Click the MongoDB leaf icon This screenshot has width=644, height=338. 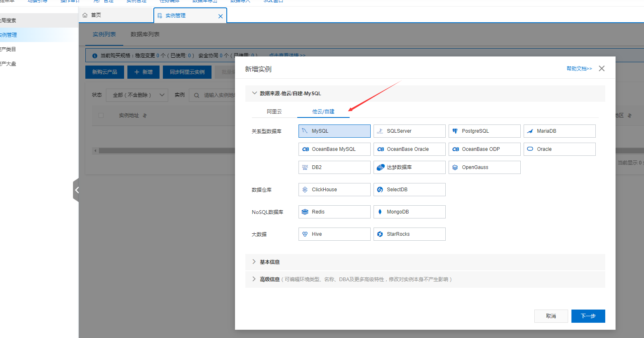[x=380, y=212]
